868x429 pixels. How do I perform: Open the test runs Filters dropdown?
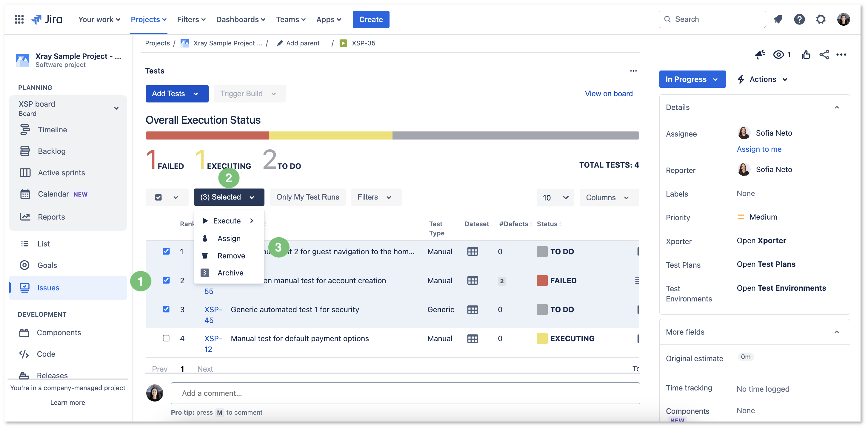click(x=376, y=197)
